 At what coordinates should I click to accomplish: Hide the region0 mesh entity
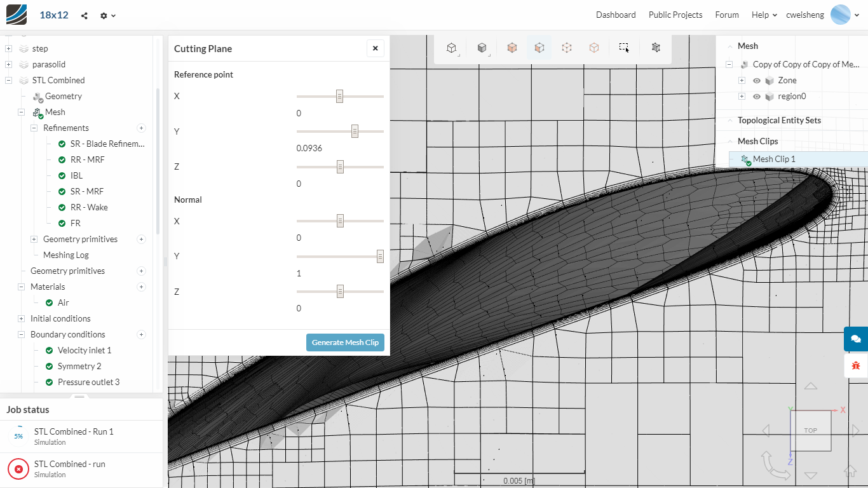(x=757, y=97)
